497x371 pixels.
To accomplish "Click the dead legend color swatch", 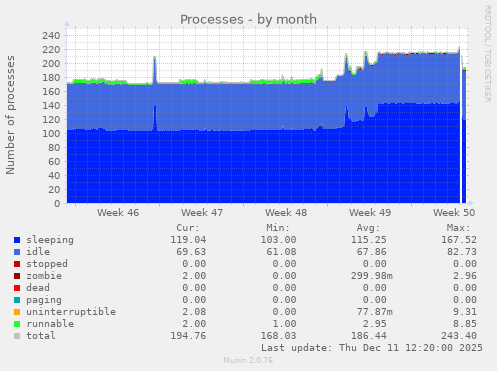I will (17, 288).
